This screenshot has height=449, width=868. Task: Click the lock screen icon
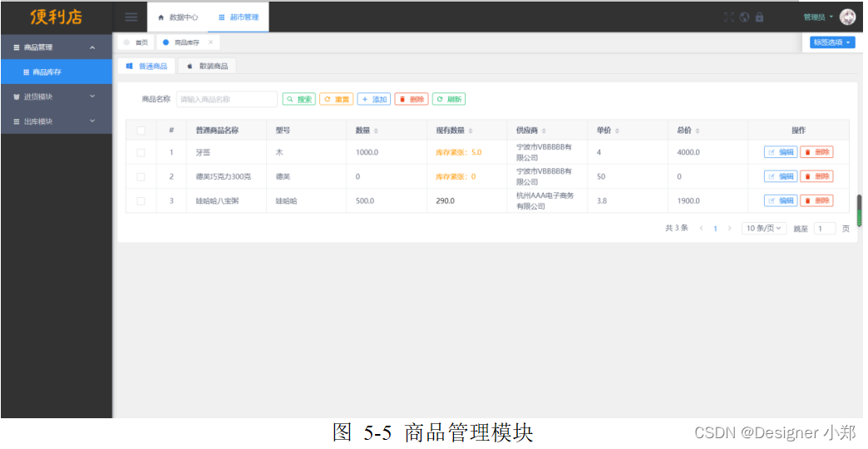tap(760, 17)
